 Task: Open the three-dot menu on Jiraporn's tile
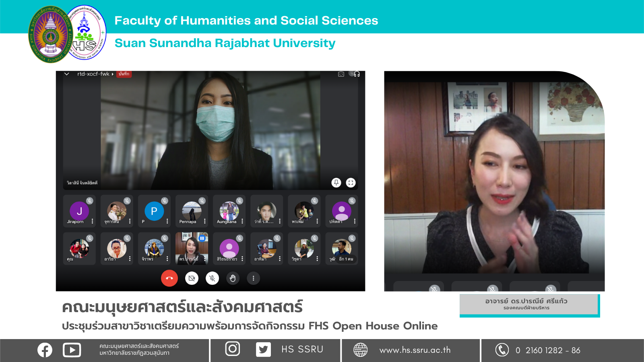[92, 221]
